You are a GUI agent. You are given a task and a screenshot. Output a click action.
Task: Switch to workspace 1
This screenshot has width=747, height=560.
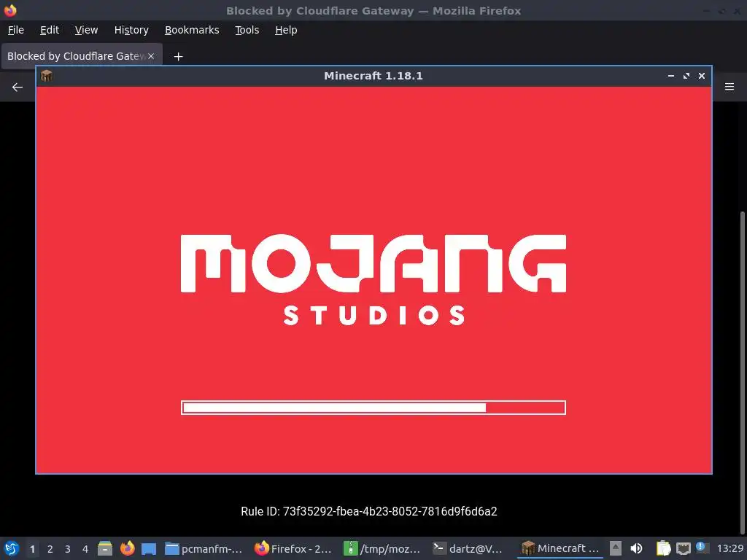click(x=32, y=549)
